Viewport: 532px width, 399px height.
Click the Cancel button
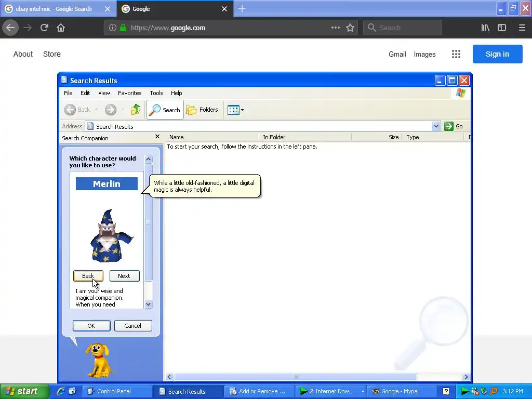[x=133, y=326]
